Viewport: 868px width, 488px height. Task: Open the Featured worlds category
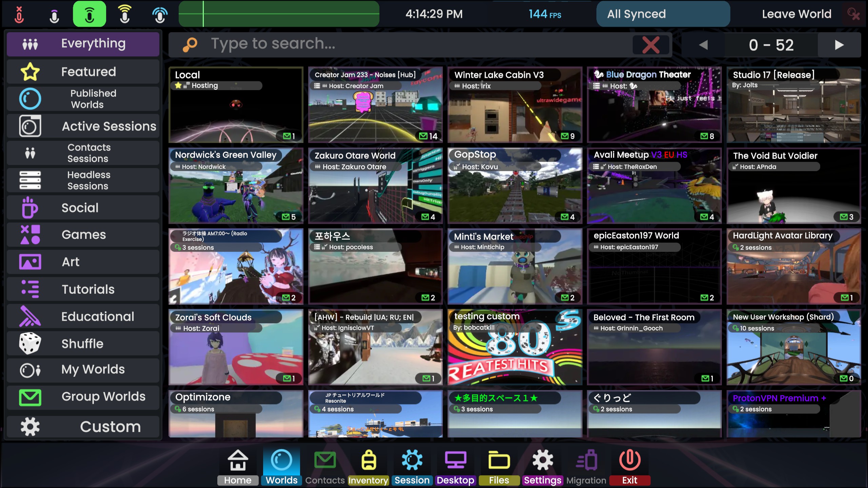83,72
